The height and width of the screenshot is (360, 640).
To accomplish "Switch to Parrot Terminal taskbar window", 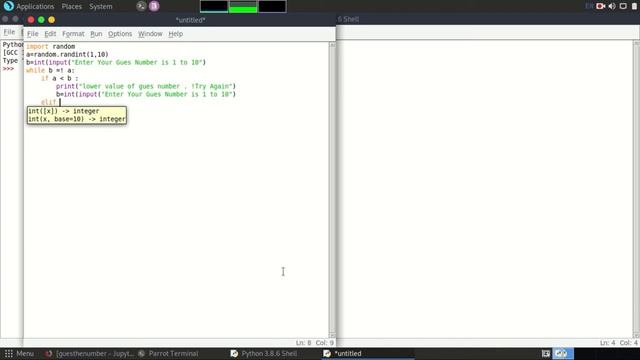I will tap(169, 353).
